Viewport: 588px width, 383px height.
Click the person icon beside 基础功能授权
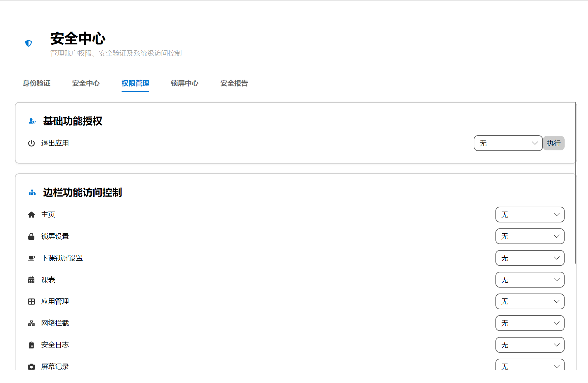pos(32,121)
